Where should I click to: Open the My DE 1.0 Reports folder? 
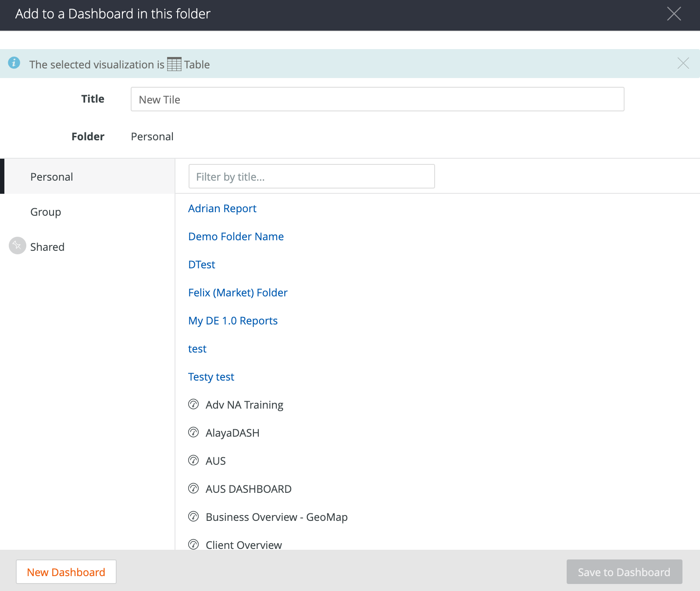point(233,320)
